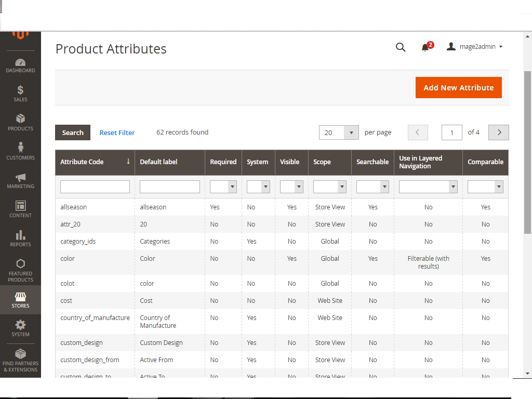Expand the mage2admin account menu

(x=475, y=47)
